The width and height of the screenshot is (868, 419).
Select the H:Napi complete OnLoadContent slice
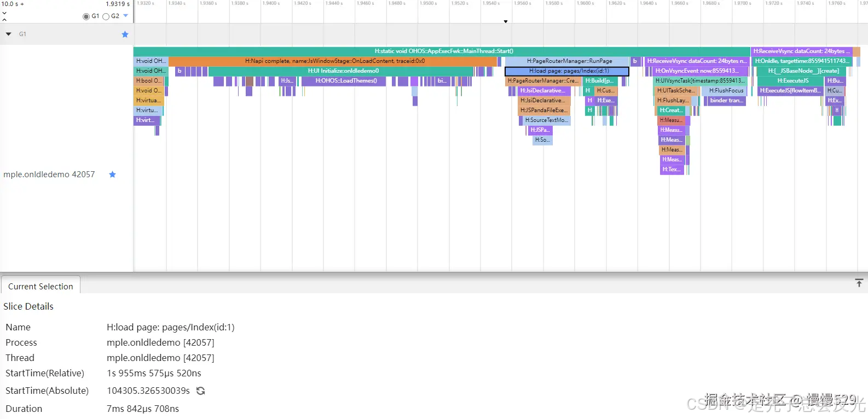(333, 61)
